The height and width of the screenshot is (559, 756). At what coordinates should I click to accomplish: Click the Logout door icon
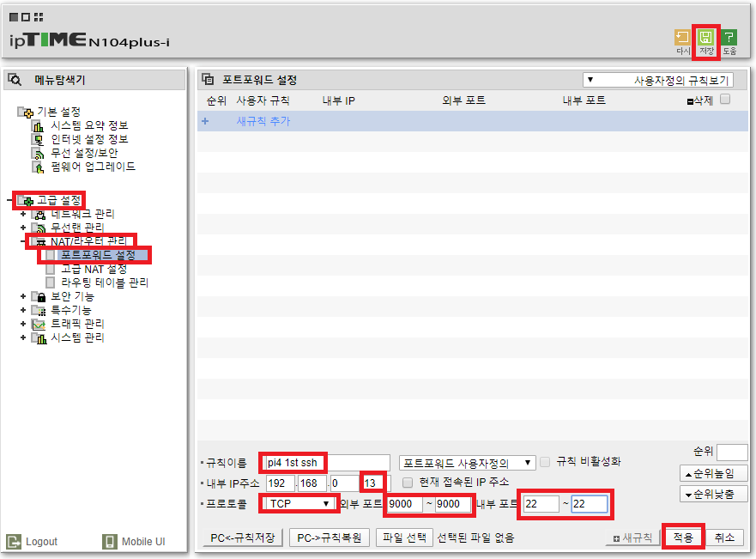14,542
